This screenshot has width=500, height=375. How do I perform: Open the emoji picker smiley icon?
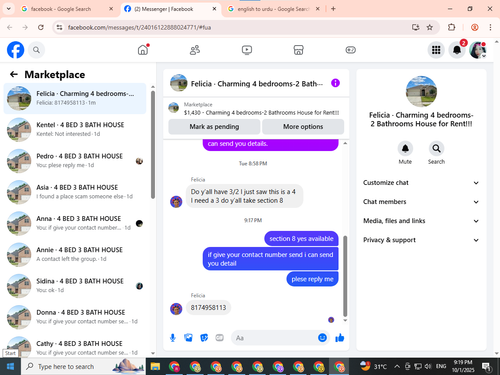point(322,338)
